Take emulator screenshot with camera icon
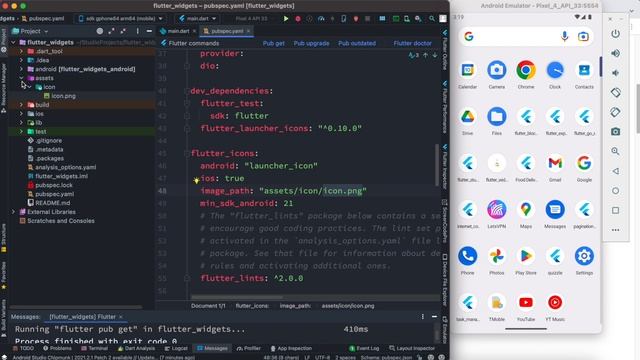Image resolution: width=640 pixels, height=360 pixels. (616, 131)
